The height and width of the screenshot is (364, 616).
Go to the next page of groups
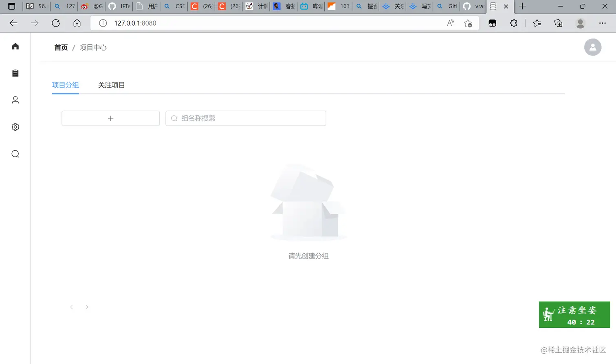point(87,307)
